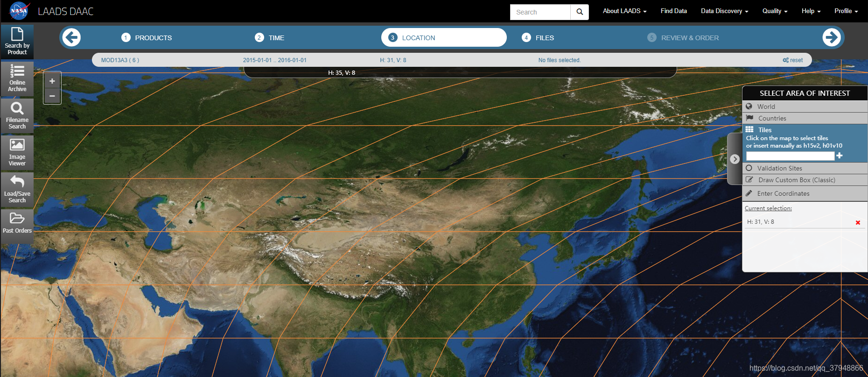Open Enter Coordinates option
The image size is (868, 377).
click(x=805, y=193)
